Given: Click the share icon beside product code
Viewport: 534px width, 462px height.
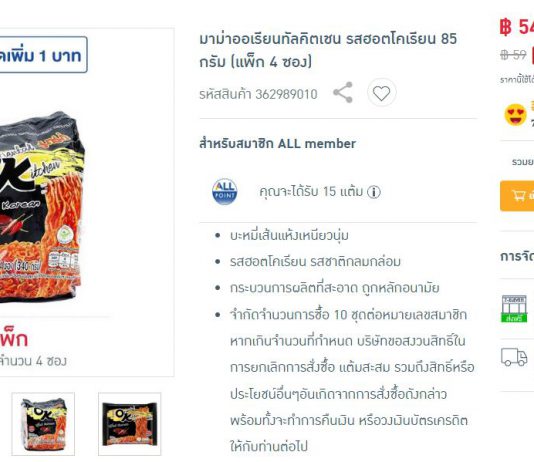Looking at the screenshot, I should (343, 92).
